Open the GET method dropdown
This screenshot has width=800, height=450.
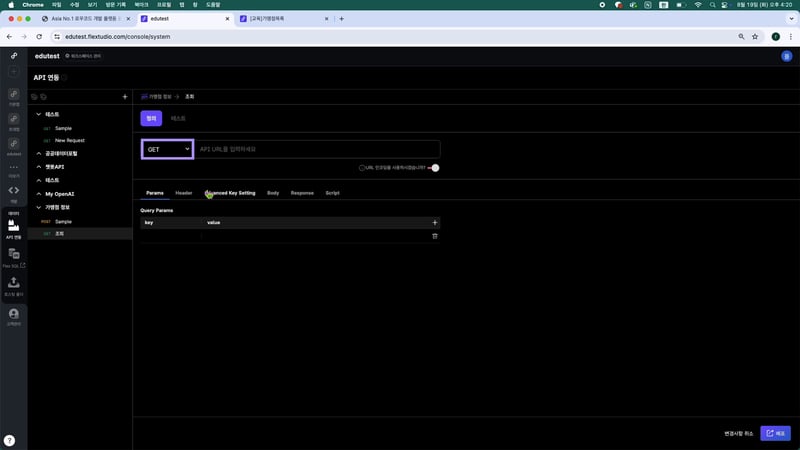(x=167, y=149)
